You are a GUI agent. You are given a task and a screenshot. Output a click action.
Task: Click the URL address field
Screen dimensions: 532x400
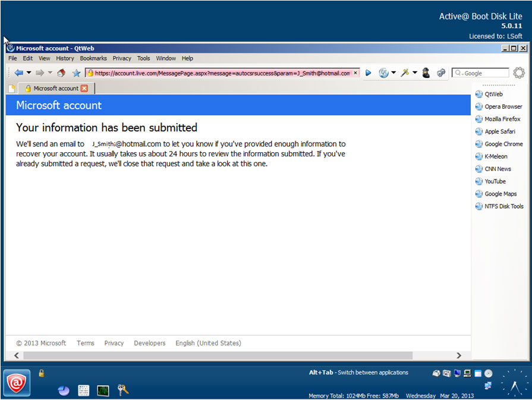pyautogui.click(x=222, y=73)
